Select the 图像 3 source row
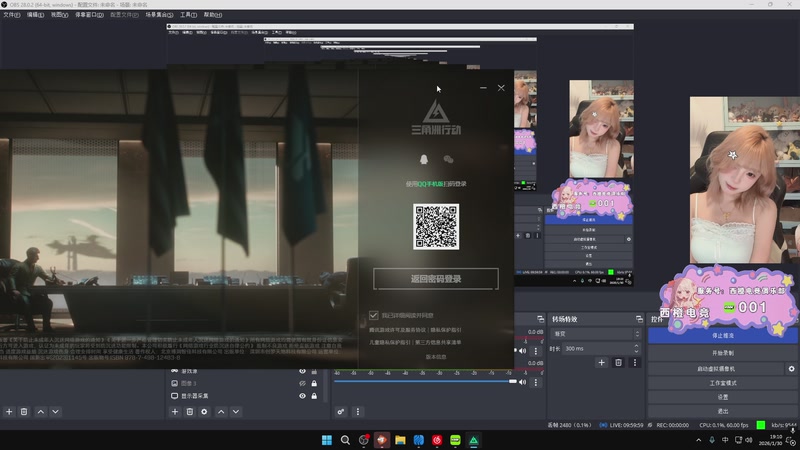The height and width of the screenshot is (450, 800). (245, 383)
